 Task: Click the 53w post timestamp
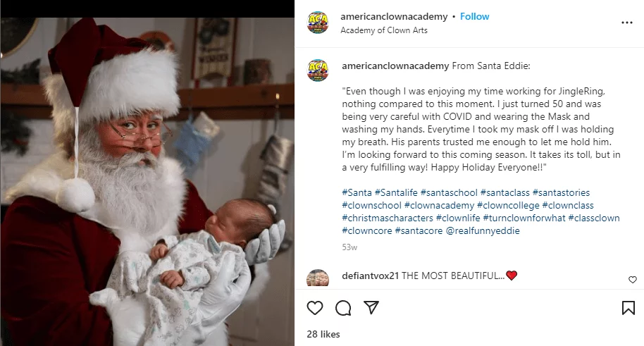click(349, 247)
